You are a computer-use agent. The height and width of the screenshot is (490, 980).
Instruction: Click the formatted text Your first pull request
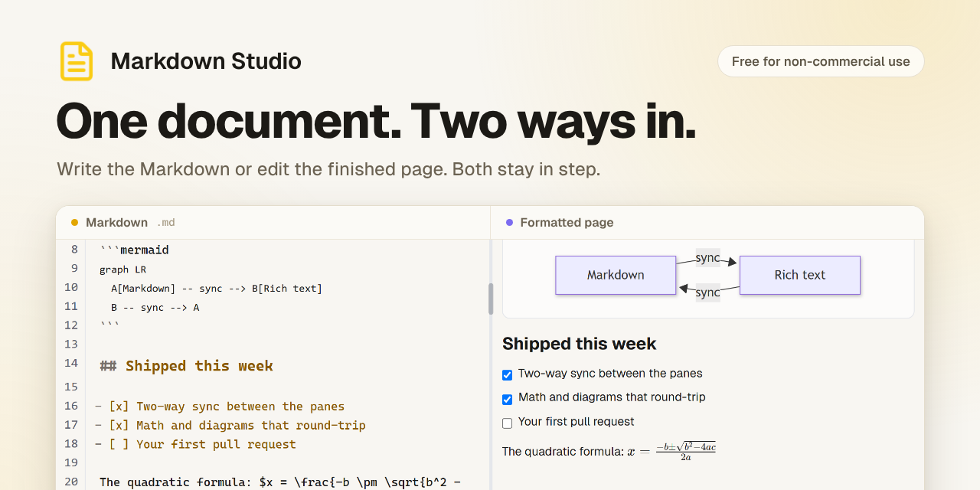coord(577,422)
